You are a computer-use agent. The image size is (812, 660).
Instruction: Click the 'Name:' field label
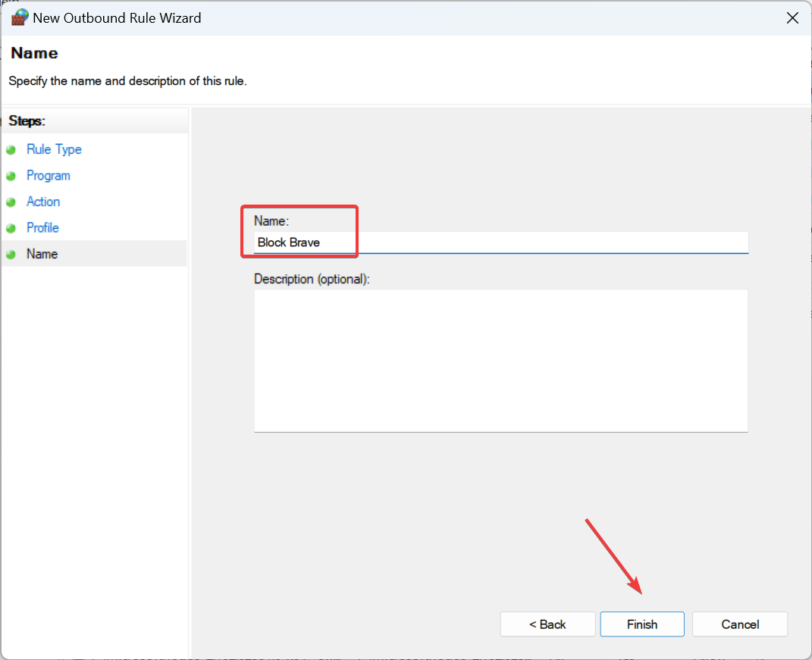click(271, 221)
